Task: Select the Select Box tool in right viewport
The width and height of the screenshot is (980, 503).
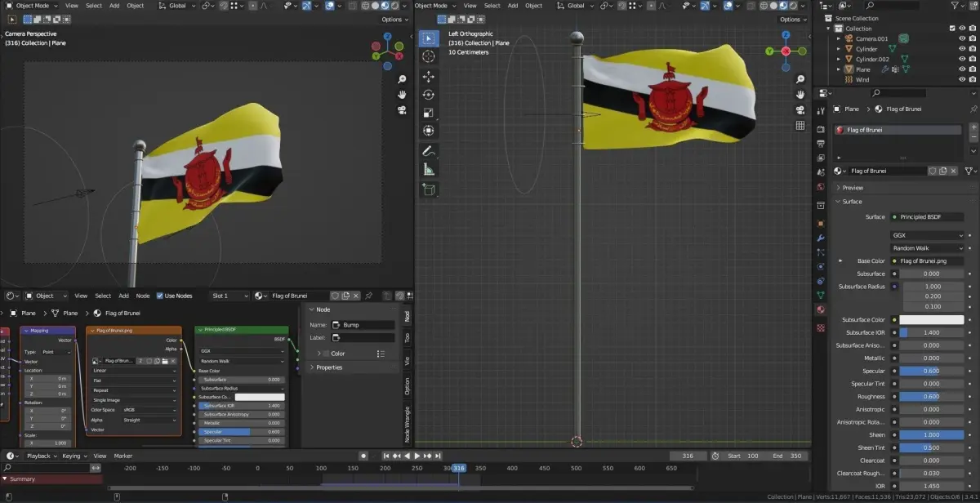Action: (x=429, y=38)
